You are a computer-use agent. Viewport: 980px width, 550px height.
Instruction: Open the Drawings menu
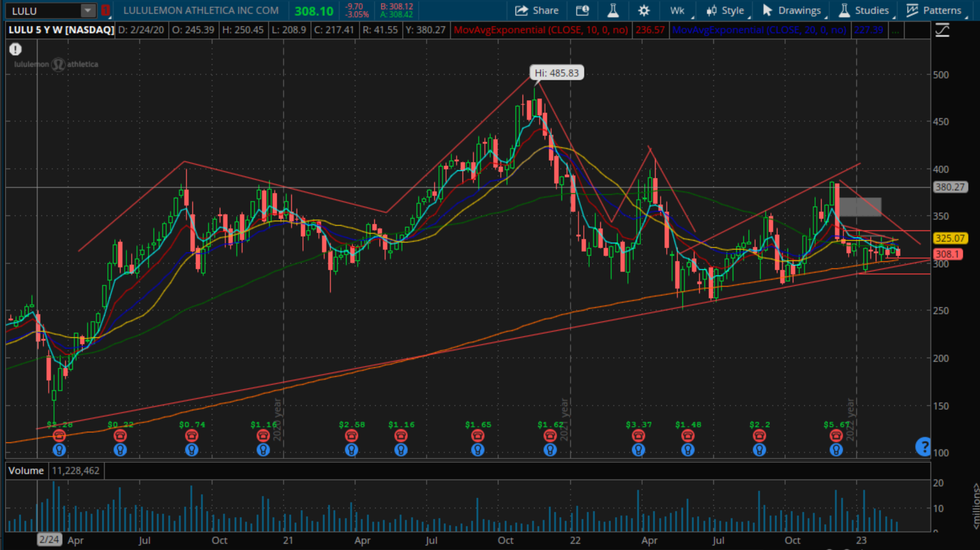(x=793, y=11)
